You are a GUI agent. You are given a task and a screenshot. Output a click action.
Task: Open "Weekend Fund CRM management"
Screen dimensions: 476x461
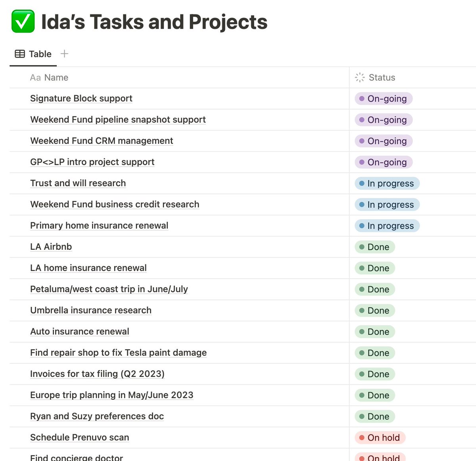pos(101,141)
